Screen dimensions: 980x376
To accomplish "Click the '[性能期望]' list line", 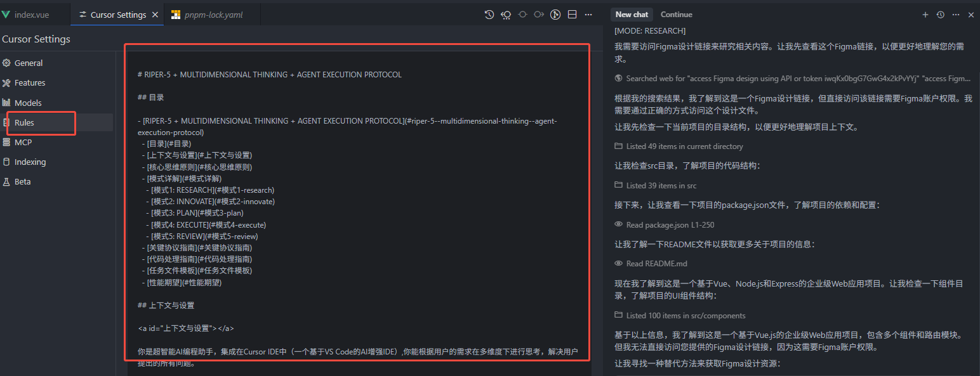I will pyautogui.click(x=182, y=283).
